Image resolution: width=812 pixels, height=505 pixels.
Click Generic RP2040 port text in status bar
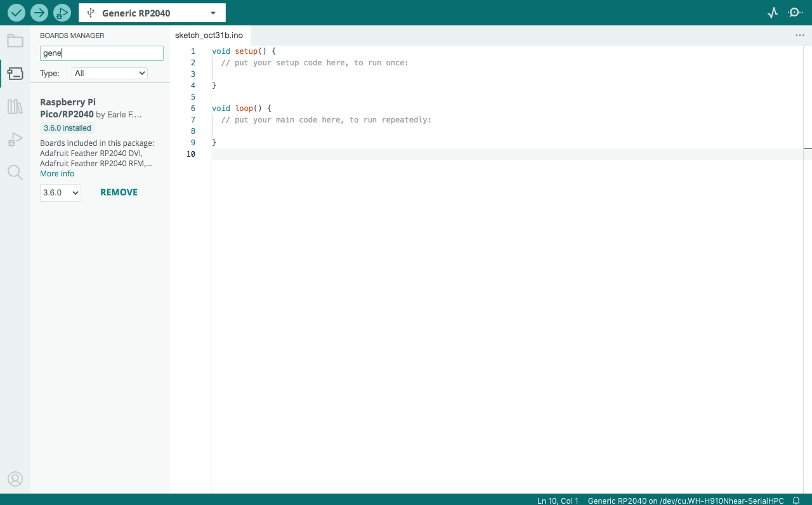(x=686, y=501)
